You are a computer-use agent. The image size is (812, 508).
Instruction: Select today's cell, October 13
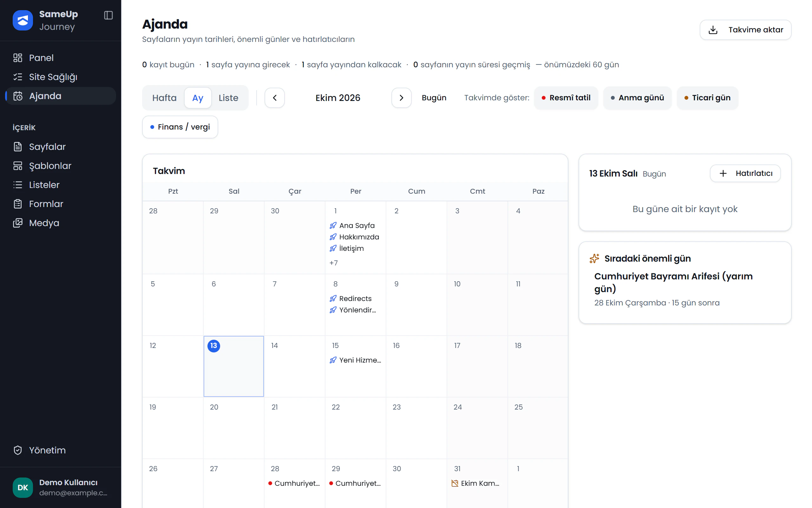point(233,366)
